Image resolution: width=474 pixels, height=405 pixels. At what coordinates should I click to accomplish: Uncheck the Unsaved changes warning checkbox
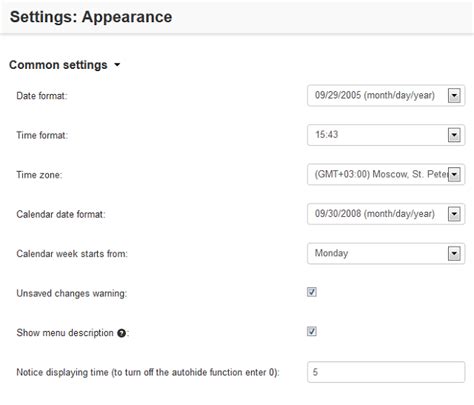pos(312,292)
